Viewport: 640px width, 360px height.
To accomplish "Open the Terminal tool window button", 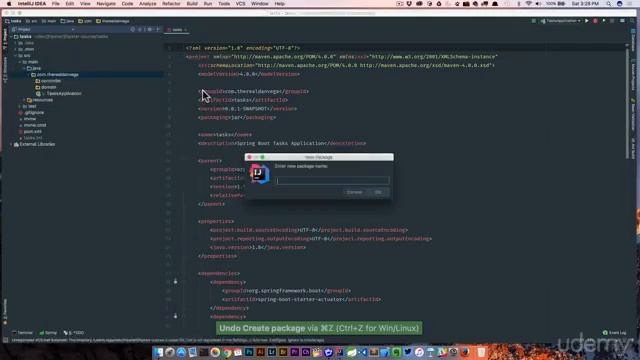I will point(22,333).
